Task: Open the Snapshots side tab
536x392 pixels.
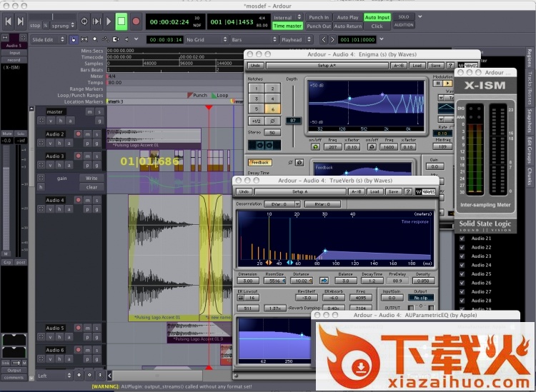Action: [530, 121]
